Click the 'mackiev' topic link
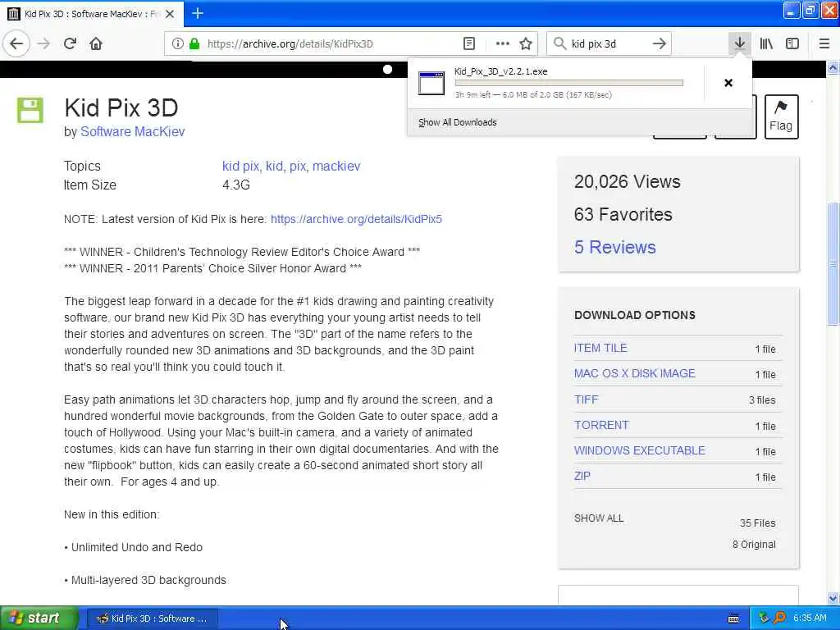This screenshot has height=630, width=840. 336,166
